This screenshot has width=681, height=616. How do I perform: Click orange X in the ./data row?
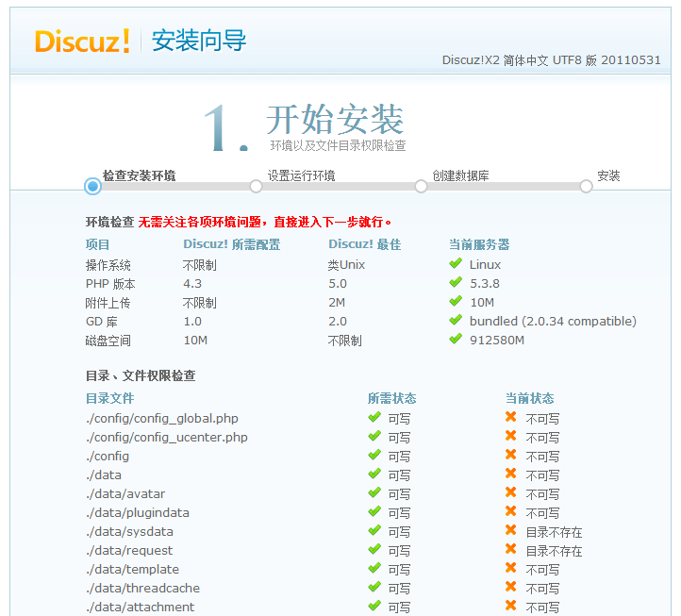tap(511, 474)
